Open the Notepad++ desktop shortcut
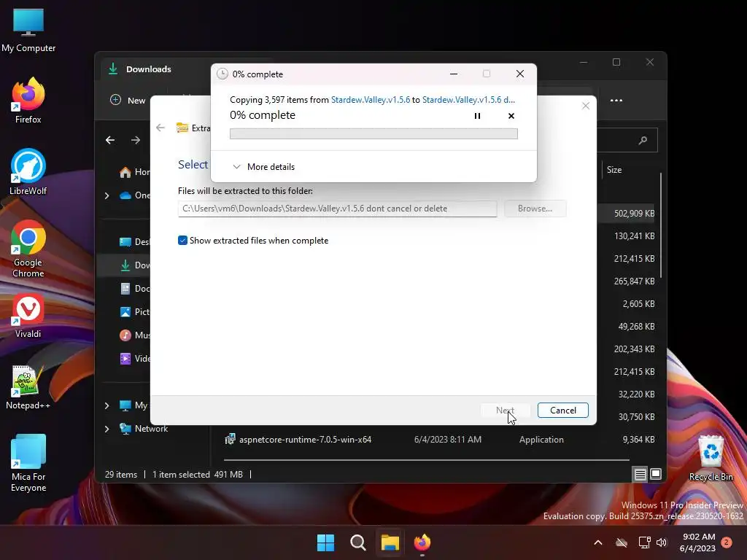 [28, 387]
